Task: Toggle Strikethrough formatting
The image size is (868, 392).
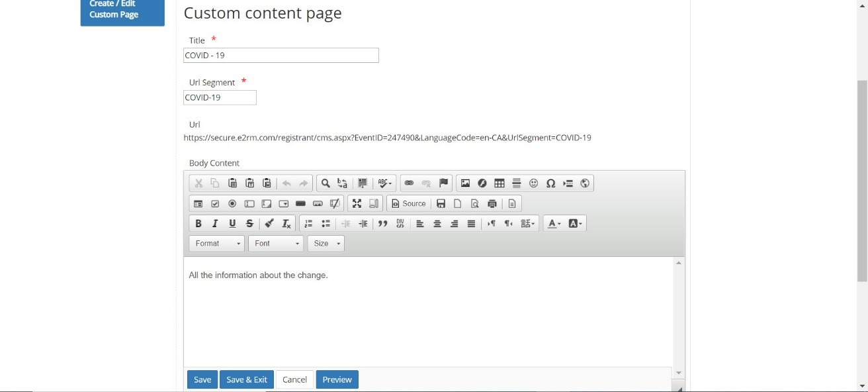Action: click(249, 223)
